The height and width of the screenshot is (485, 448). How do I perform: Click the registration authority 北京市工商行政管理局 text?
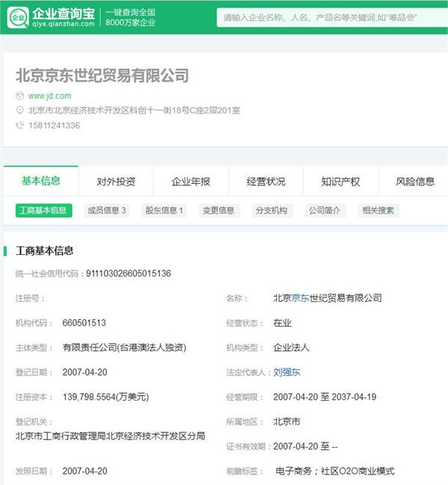click(60, 436)
